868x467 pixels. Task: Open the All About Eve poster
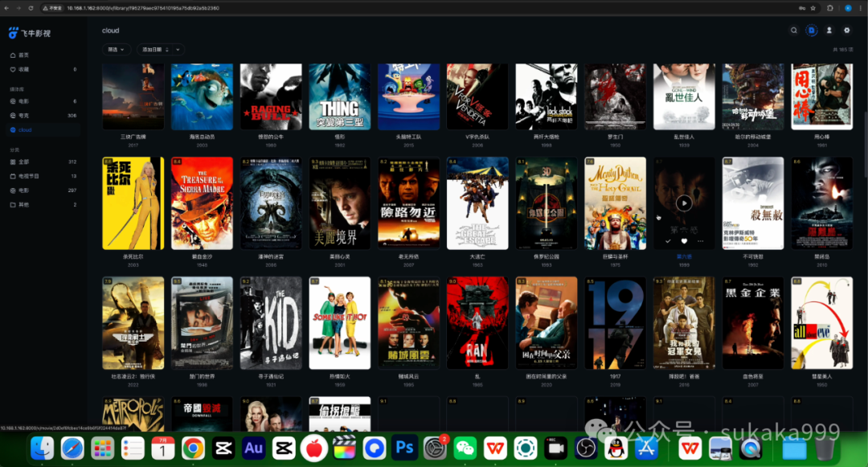point(822,323)
